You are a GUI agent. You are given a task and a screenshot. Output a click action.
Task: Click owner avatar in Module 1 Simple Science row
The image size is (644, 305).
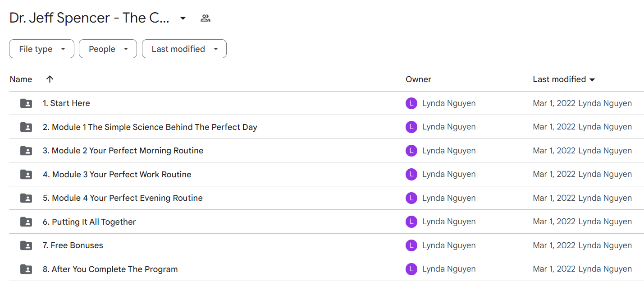tap(411, 127)
